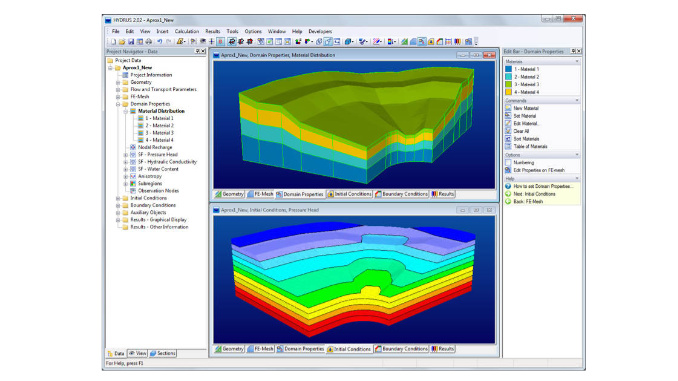Image resolution: width=678 pixels, height=381 pixels.
Task: Select the yellow Material 4 color swatch
Action: [508, 92]
